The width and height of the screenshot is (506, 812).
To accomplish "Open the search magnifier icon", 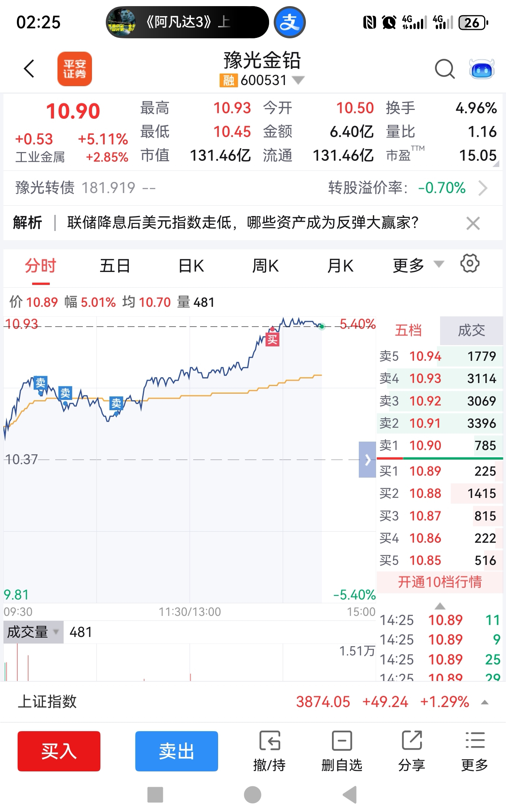I will tap(445, 69).
